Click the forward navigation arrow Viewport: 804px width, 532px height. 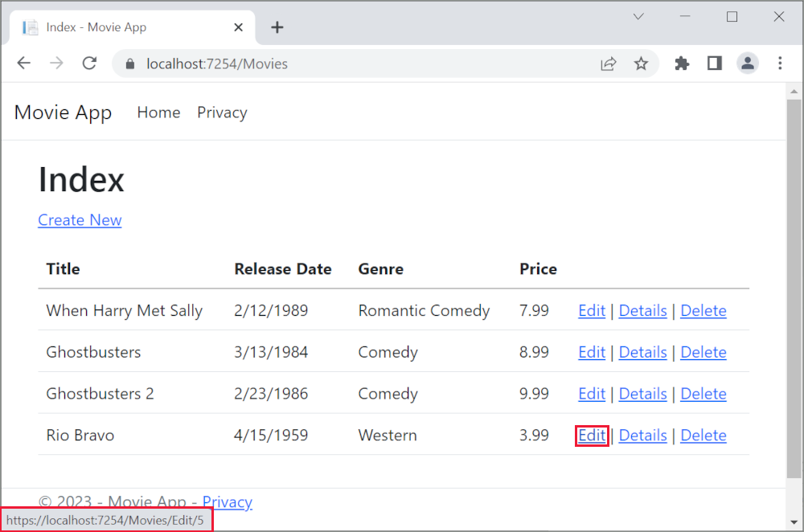pos(56,63)
